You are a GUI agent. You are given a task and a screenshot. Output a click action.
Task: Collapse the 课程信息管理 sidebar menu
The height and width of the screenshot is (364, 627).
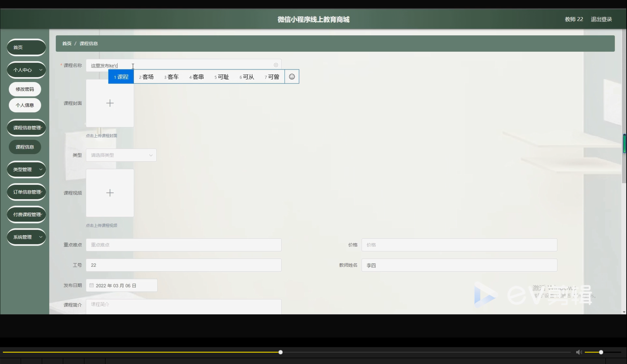tap(26, 128)
